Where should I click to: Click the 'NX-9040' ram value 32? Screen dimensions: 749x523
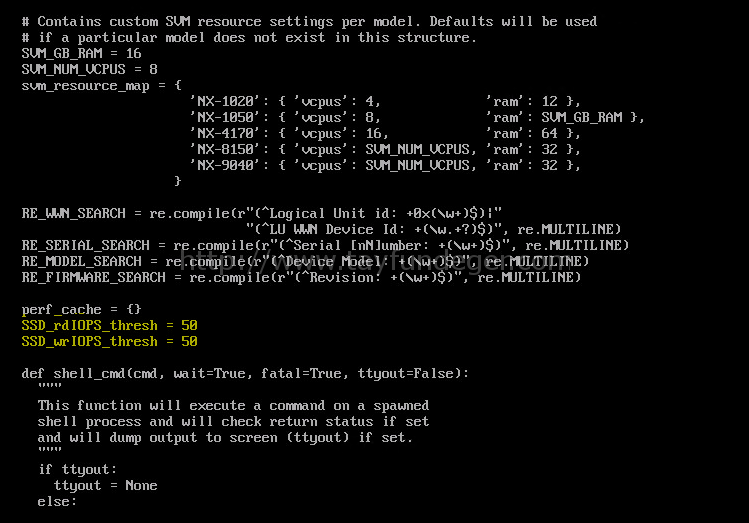tap(549, 166)
